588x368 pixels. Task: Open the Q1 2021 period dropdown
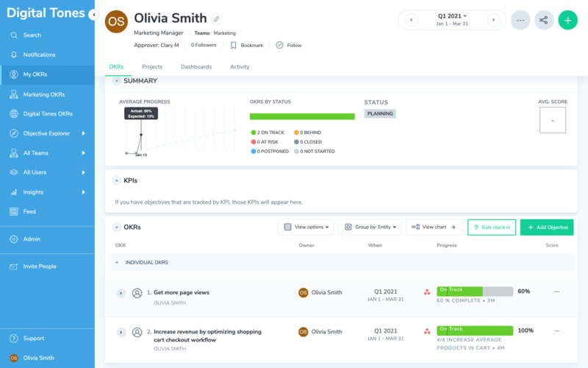click(452, 15)
